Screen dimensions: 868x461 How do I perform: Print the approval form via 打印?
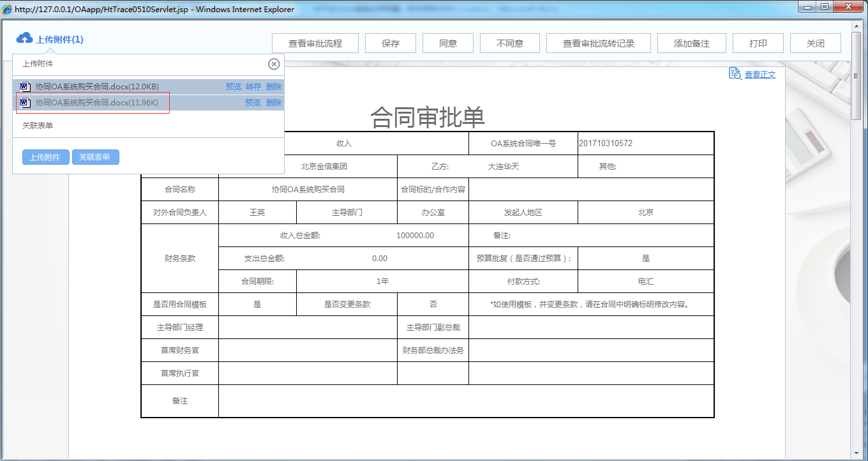point(758,43)
